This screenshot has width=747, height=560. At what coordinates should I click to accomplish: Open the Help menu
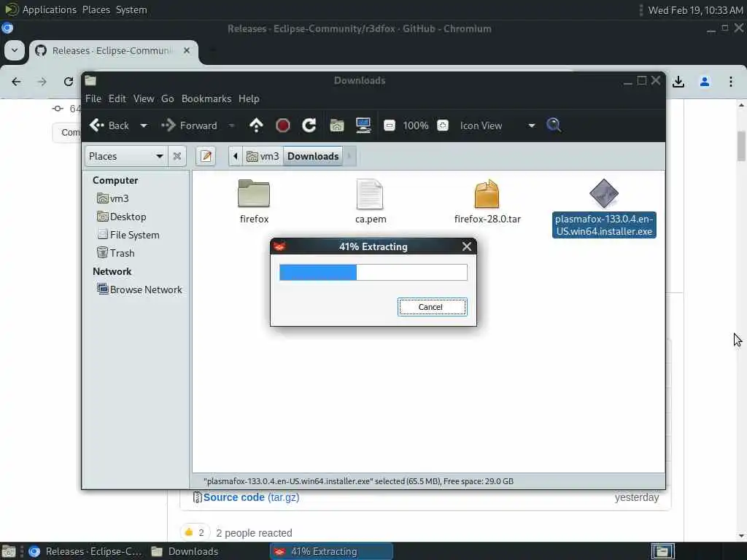click(x=249, y=98)
